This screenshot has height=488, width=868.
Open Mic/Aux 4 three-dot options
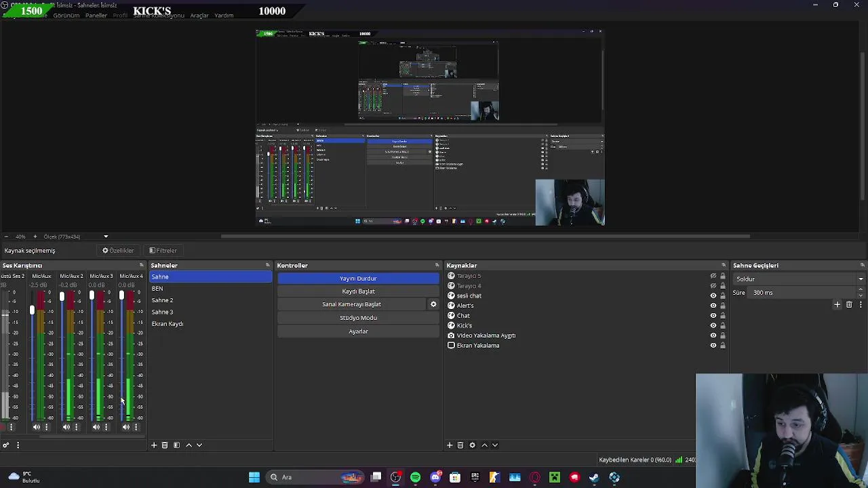pos(136,427)
